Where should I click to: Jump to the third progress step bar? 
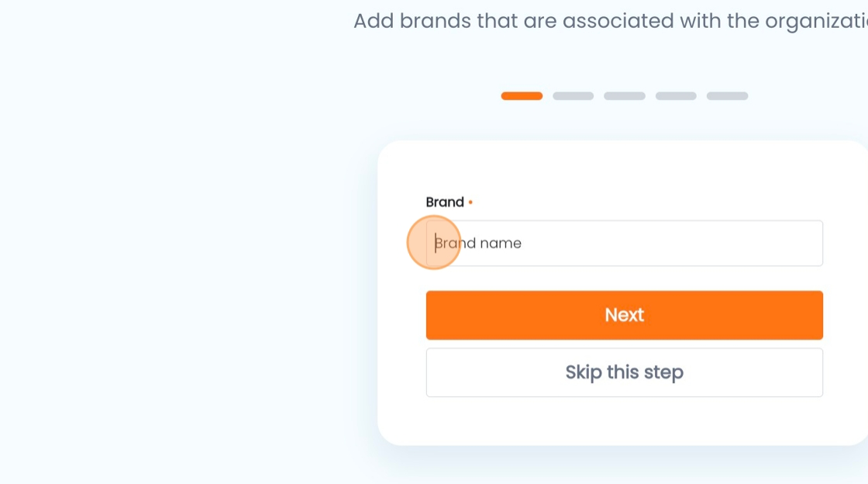(625, 96)
